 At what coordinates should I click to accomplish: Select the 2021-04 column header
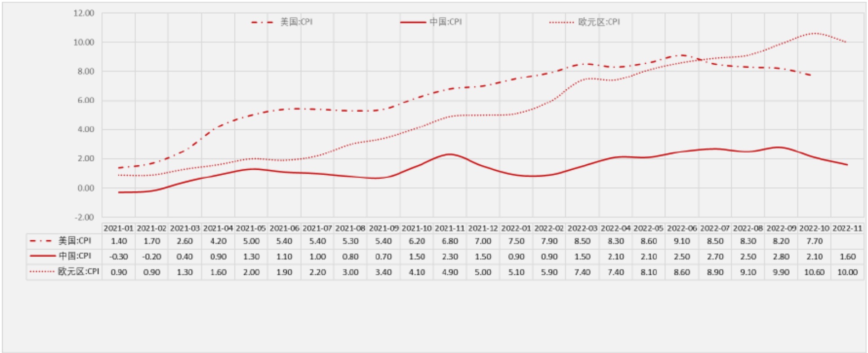point(218,228)
